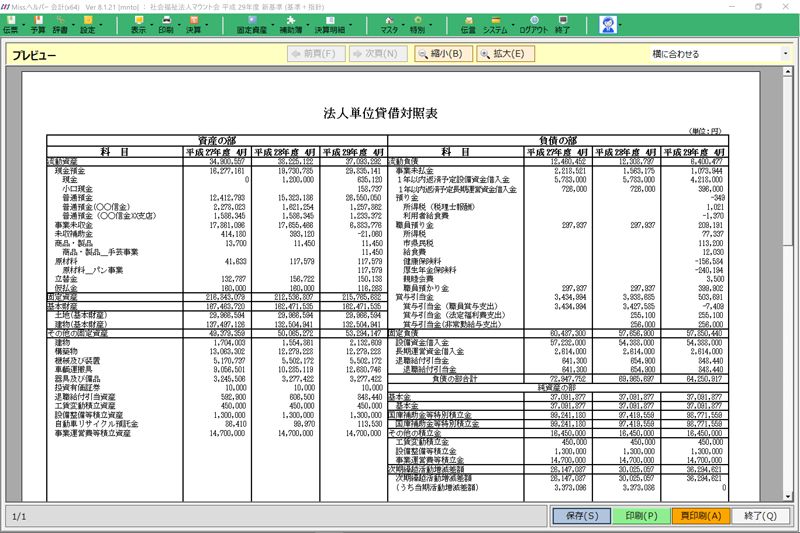Click the 小口現金 row label
Viewport: 800px width, 533px height.
[78, 189]
